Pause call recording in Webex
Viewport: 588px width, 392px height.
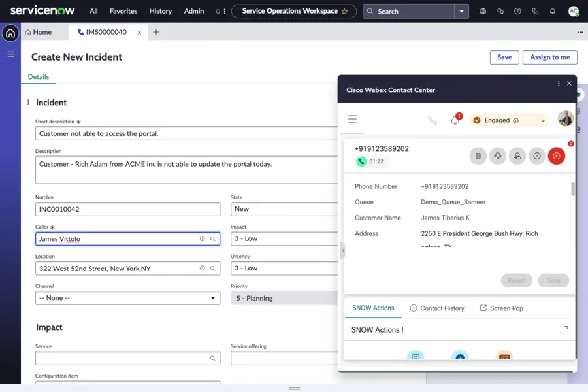tap(537, 156)
